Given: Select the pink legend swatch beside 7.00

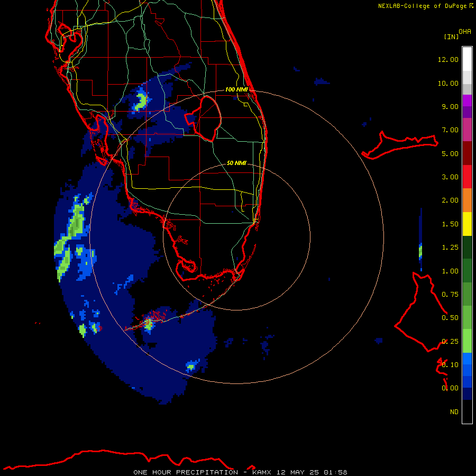Looking at the screenshot, I should point(467,130).
